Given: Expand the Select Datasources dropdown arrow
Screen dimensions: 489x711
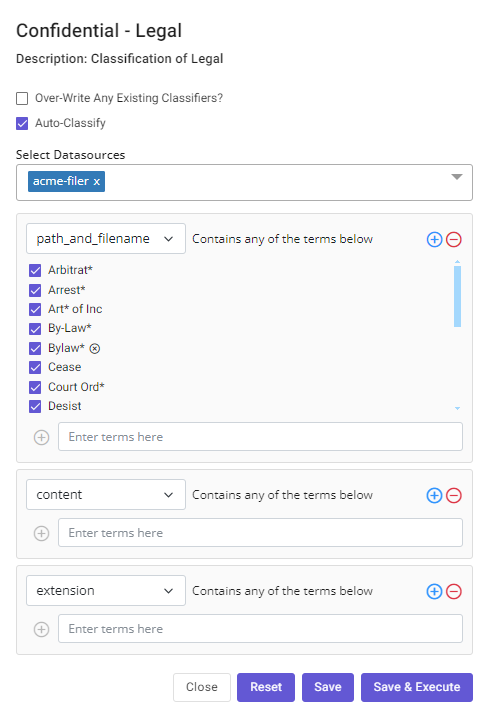Looking at the screenshot, I should (457, 177).
